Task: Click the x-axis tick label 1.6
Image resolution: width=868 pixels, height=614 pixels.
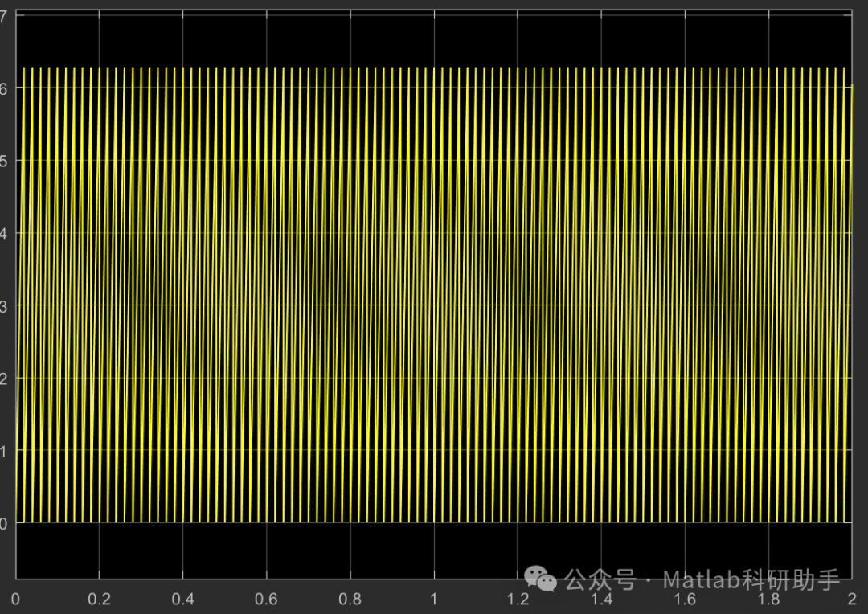Action: coord(685,599)
